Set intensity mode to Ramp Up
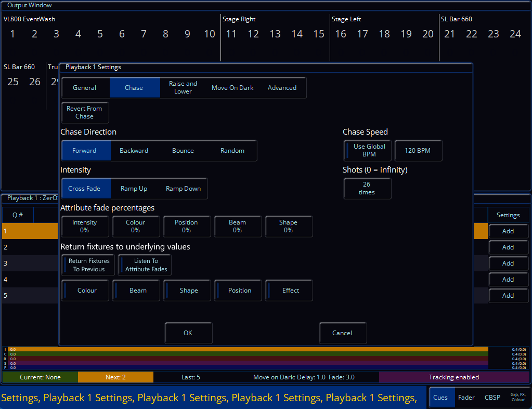This screenshot has width=532, height=409. [x=134, y=189]
